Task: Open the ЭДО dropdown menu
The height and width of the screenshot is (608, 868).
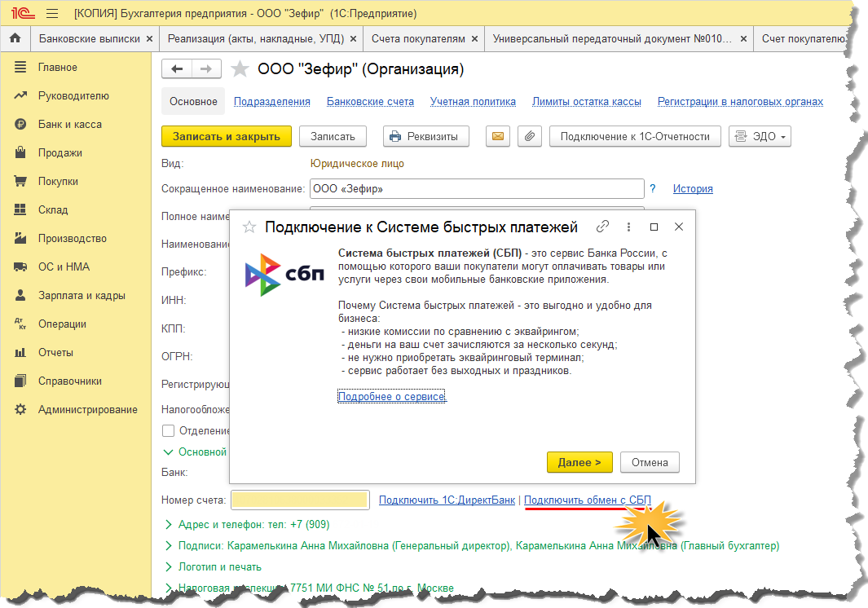Action: [x=760, y=136]
